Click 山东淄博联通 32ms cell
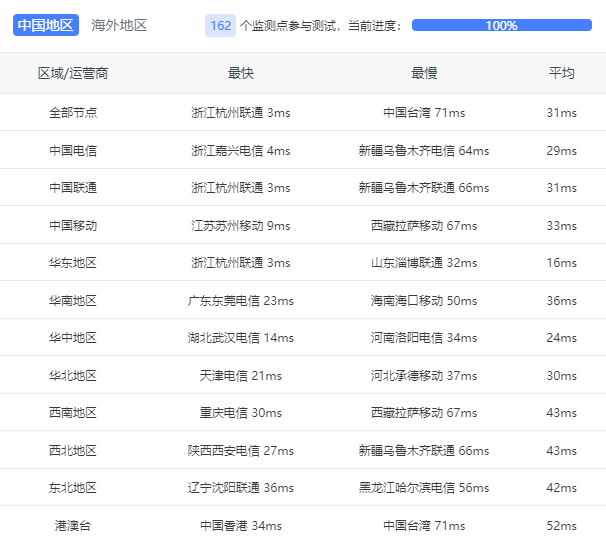The width and height of the screenshot is (606, 545). pos(424,262)
